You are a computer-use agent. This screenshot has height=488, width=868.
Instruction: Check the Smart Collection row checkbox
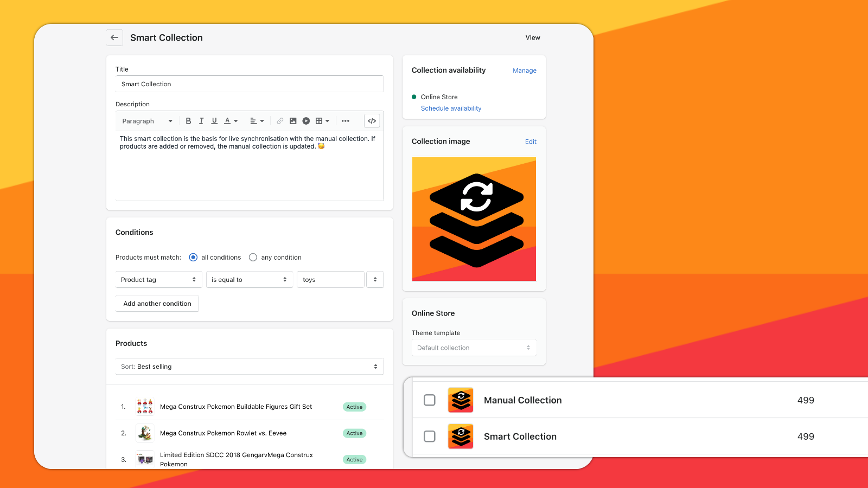pos(430,436)
